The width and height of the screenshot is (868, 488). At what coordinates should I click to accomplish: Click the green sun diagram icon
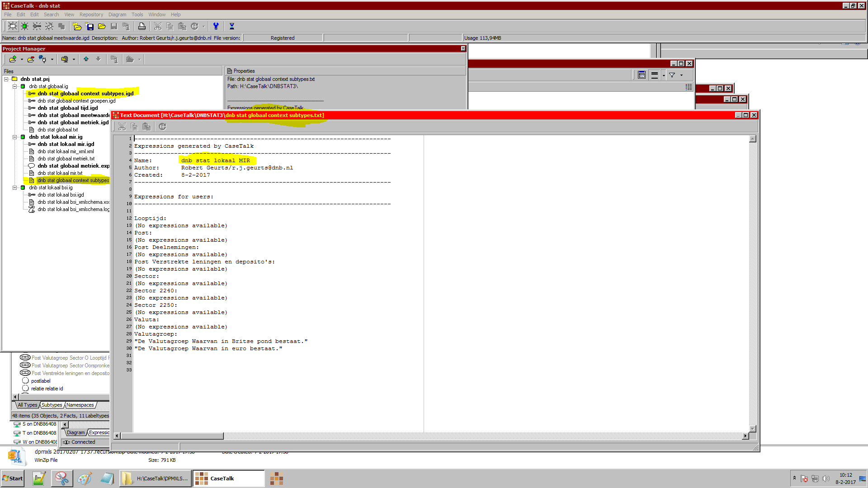coord(24,26)
